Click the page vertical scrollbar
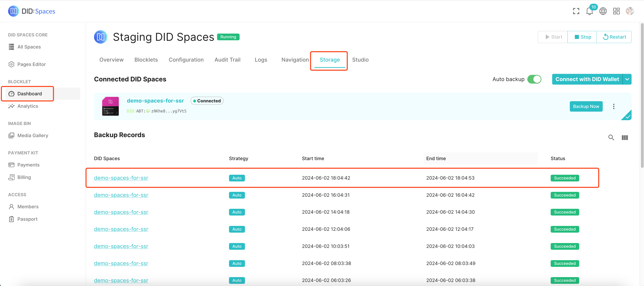This screenshot has width=644, height=286. click(x=642, y=95)
